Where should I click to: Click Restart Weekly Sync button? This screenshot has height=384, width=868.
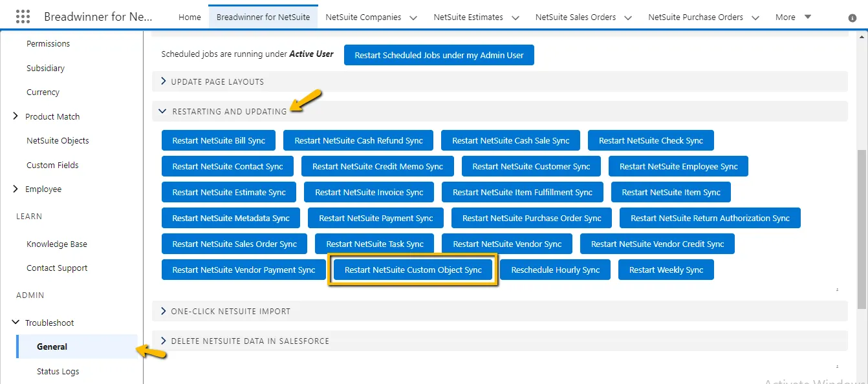click(666, 270)
